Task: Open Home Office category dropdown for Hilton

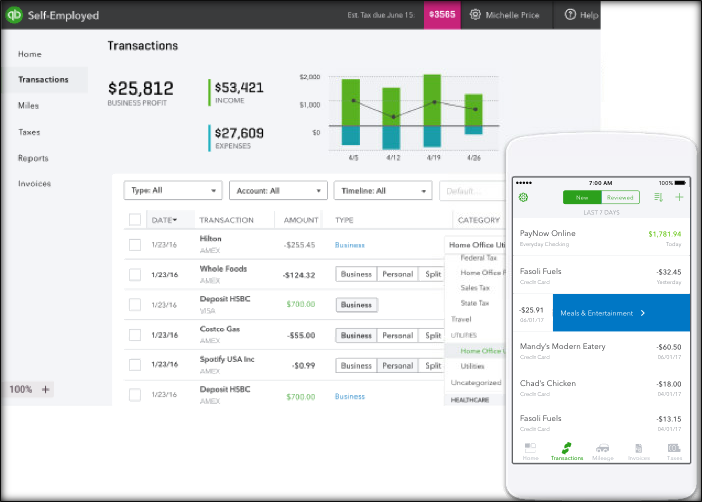Action: pos(476,245)
